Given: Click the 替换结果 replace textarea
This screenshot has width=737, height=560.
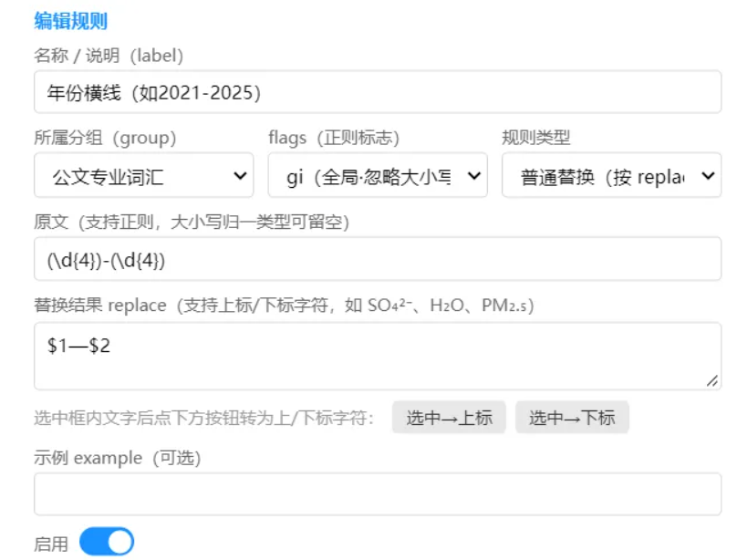Looking at the screenshot, I should [378, 356].
